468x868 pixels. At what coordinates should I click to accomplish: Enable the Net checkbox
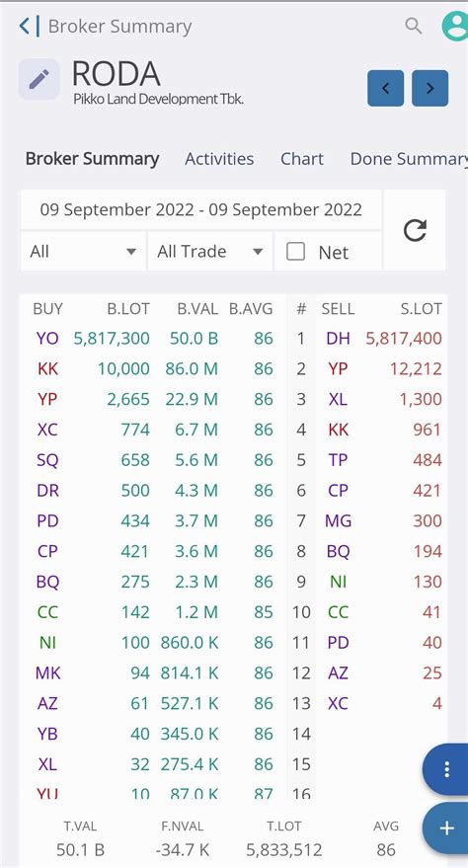tap(295, 252)
